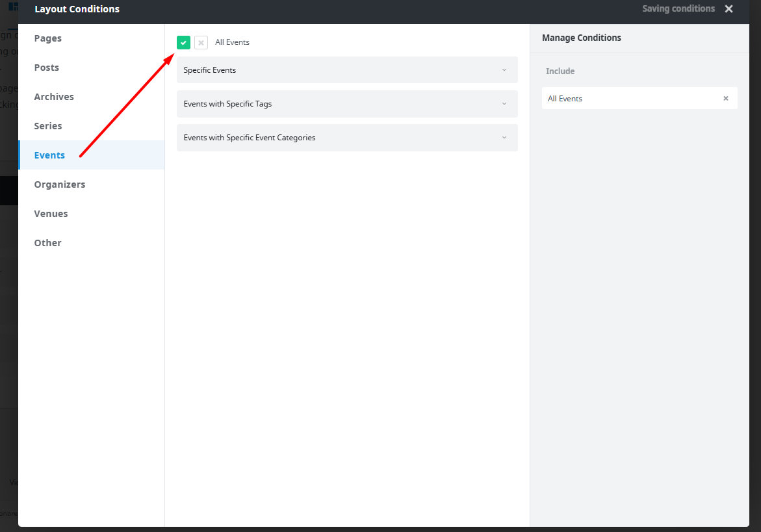This screenshot has width=761, height=532.
Task: Select the Venues sidebar entry
Action: click(51, 214)
